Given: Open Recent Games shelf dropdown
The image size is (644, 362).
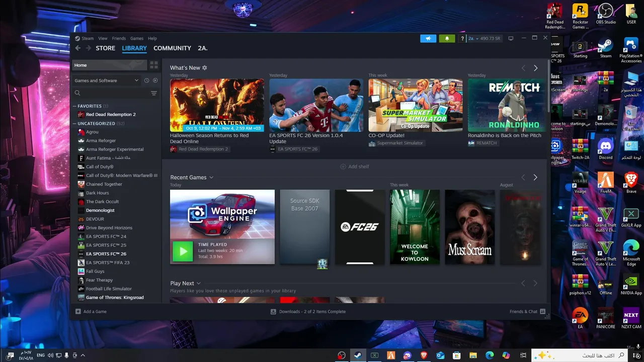Looking at the screenshot, I should [211, 177].
